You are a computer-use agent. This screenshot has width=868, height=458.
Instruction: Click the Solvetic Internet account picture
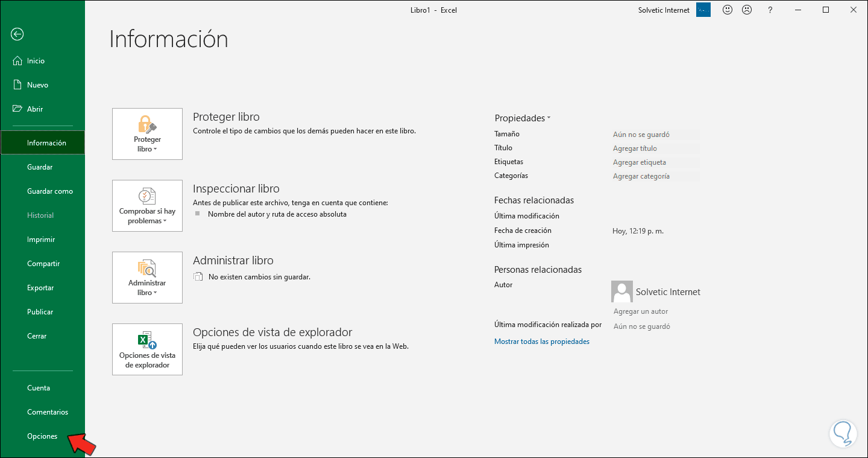point(703,10)
